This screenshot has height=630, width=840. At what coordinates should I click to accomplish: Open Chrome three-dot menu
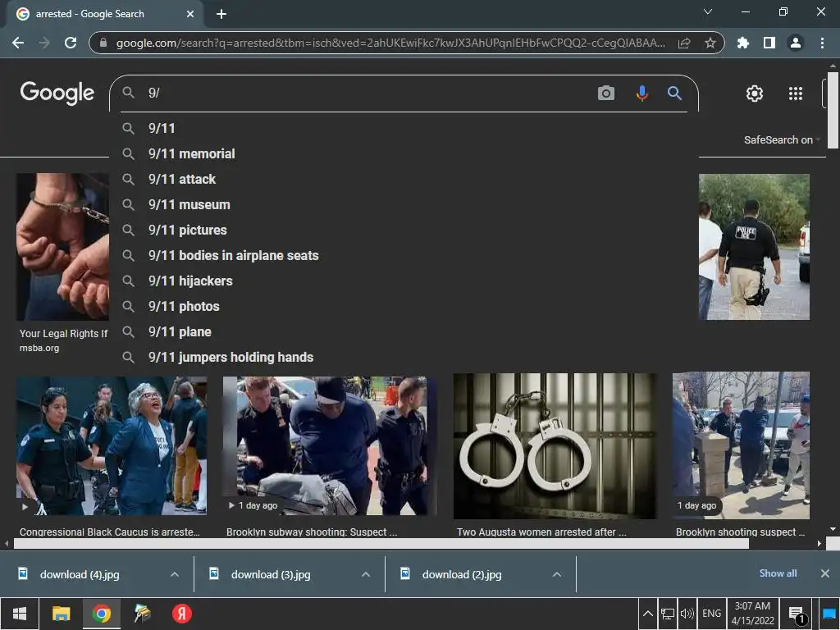[x=822, y=43]
